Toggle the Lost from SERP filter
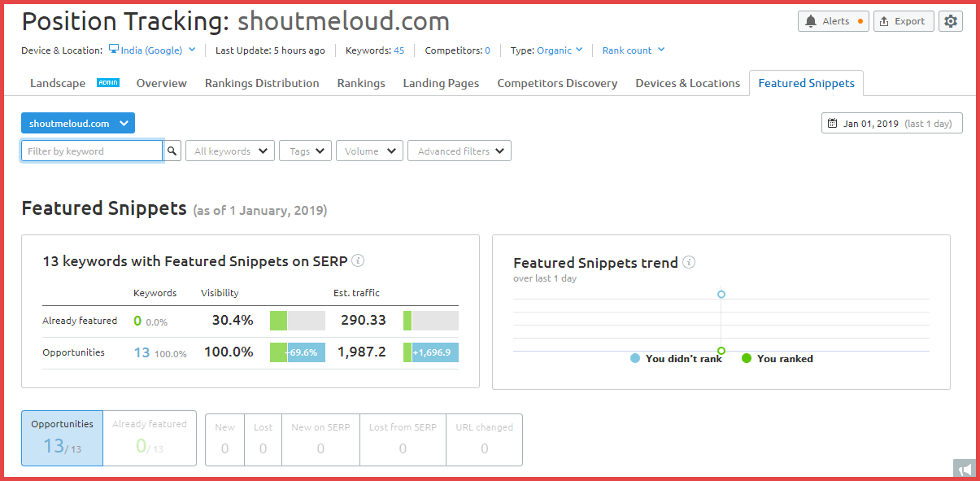Viewport: 980px width, 481px height. (403, 439)
